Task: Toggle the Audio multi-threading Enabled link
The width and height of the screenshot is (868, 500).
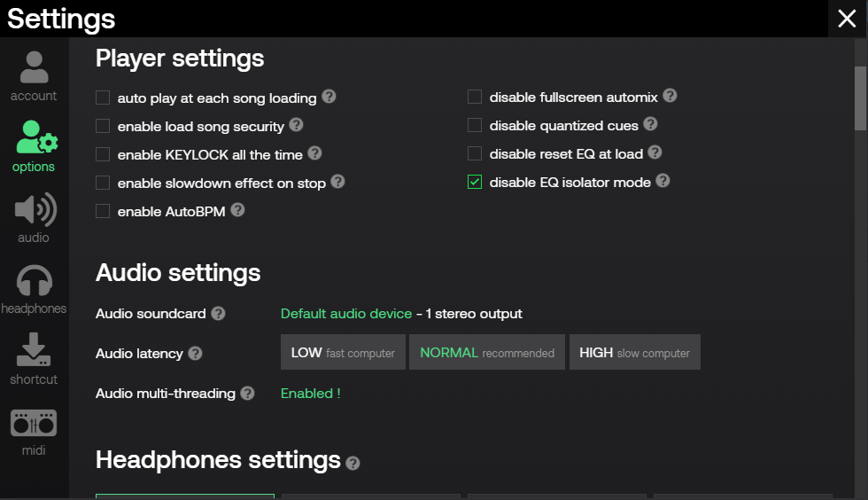Action: 310,394
